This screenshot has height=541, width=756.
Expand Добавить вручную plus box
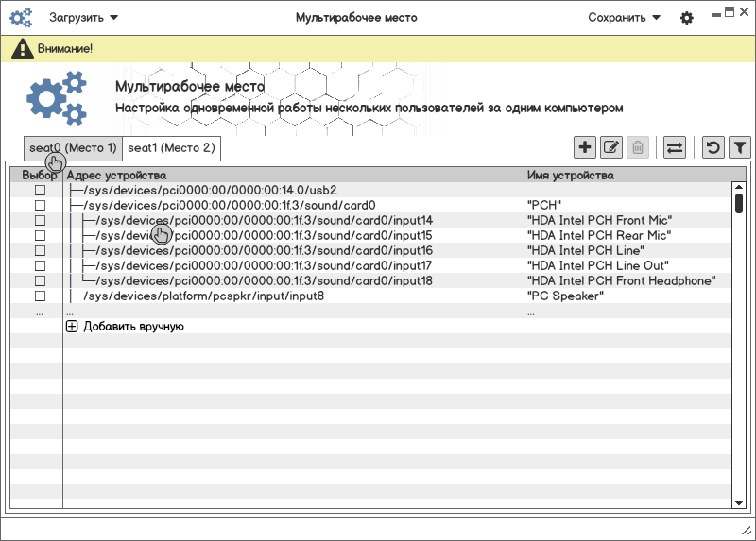[72, 327]
